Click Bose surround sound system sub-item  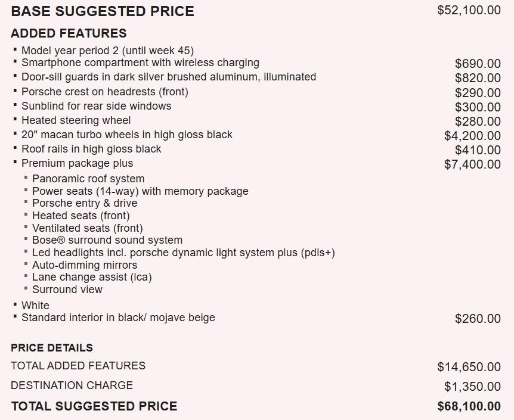[107, 240]
